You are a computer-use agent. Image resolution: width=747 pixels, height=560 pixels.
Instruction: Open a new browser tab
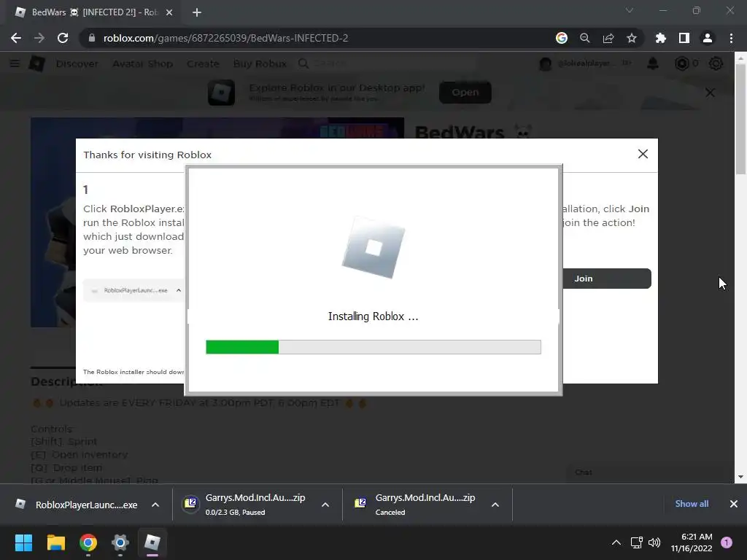click(197, 12)
